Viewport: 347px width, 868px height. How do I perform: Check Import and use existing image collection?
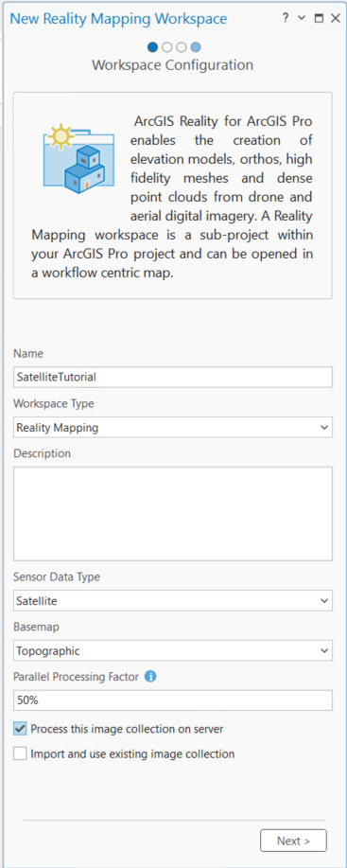pyautogui.click(x=20, y=754)
